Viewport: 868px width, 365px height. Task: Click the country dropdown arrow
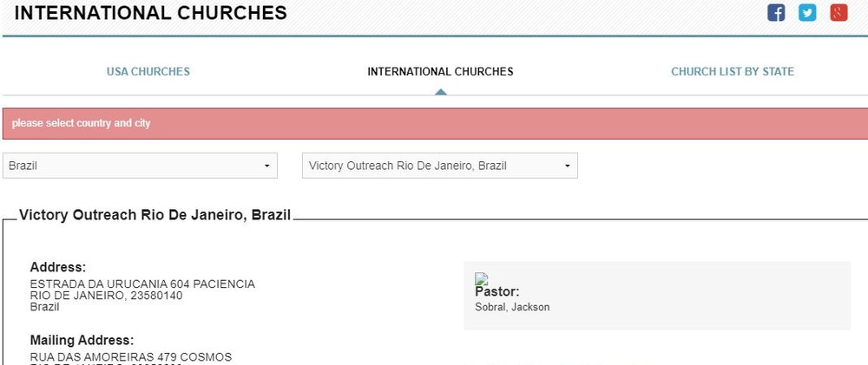[x=266, y=166]
